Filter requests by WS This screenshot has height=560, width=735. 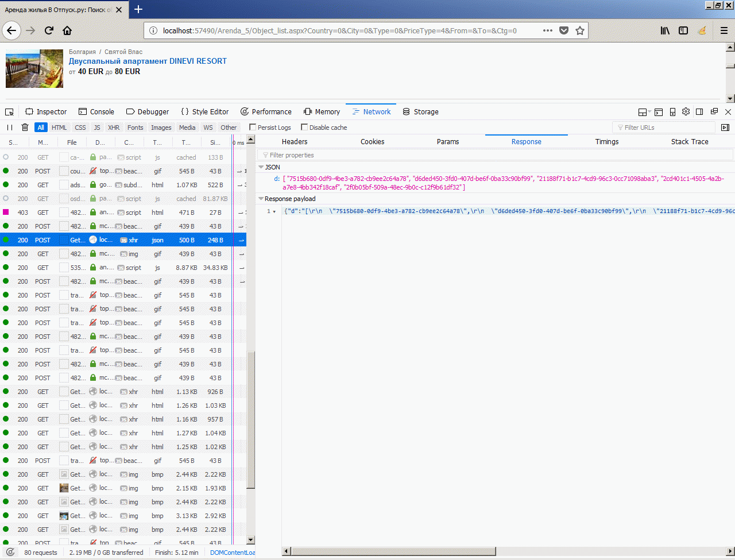208,128
